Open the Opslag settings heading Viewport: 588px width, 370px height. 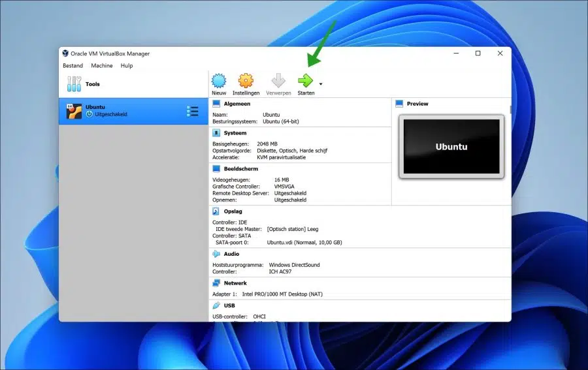click(x=233, y=211)
